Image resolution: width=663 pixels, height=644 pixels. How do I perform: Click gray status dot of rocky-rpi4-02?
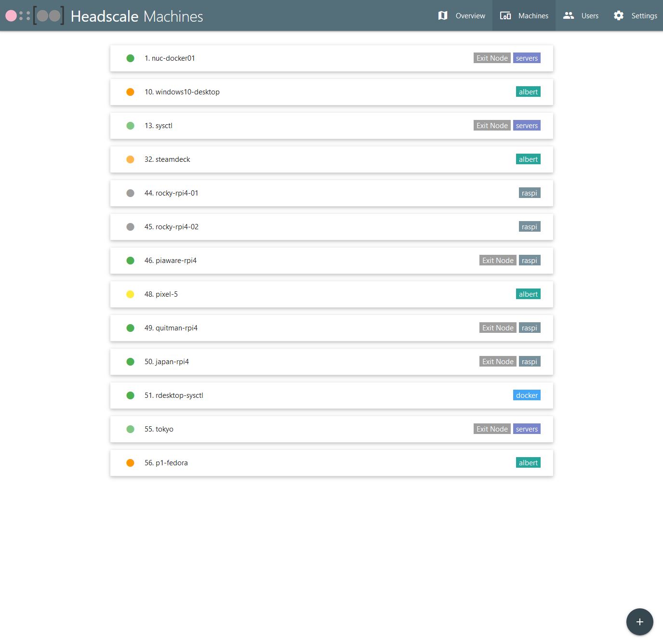(130, 227)
